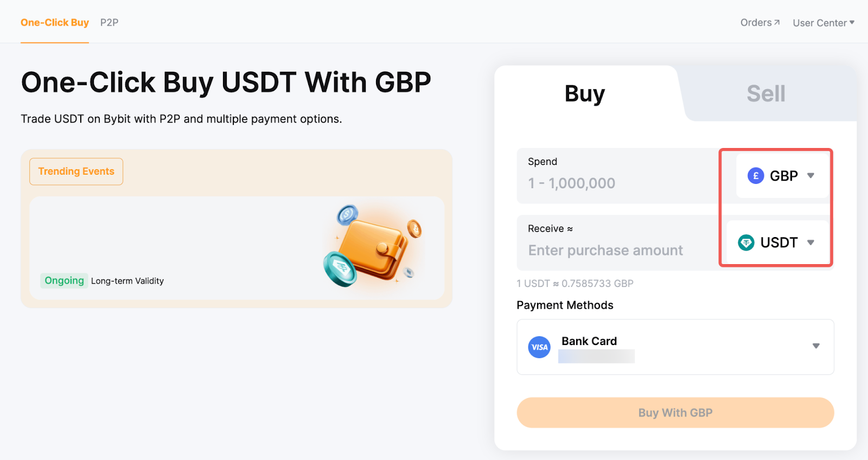The image size is (868, 460).
Task: Click the Orders external-link arrow icon
Action: [777, 22]
